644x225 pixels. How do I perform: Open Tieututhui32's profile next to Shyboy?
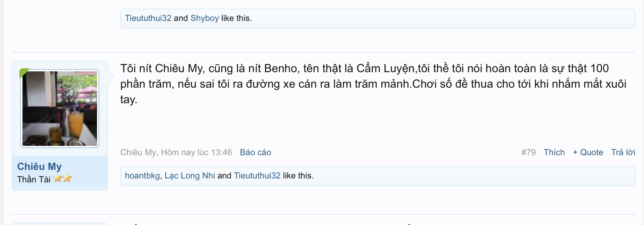point(148,18)
